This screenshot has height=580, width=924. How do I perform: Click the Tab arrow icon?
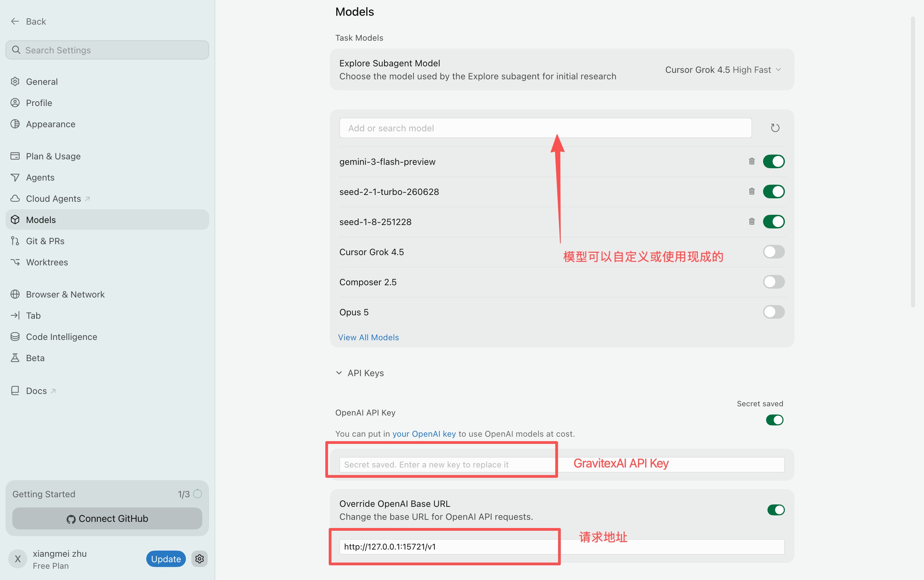pos(15,315)
